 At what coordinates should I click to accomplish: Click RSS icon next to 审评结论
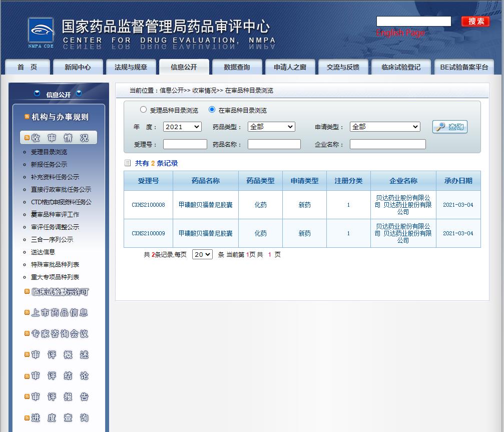(27, 376)
